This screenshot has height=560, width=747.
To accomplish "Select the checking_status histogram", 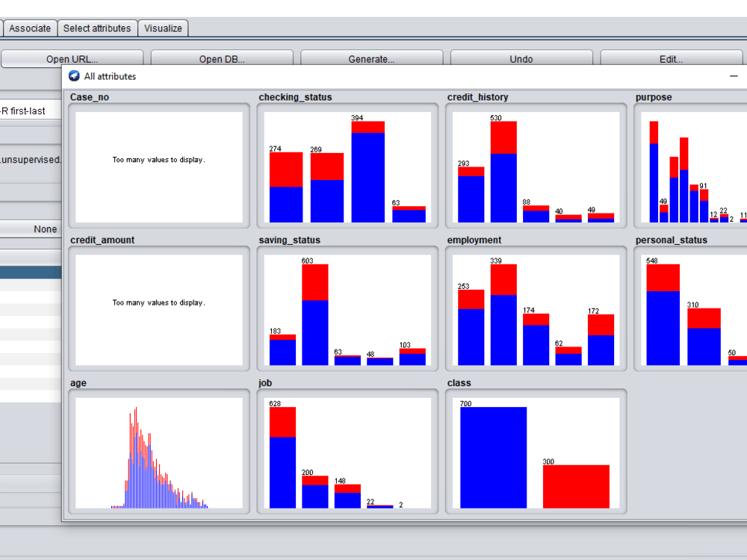I will [347, 167].
